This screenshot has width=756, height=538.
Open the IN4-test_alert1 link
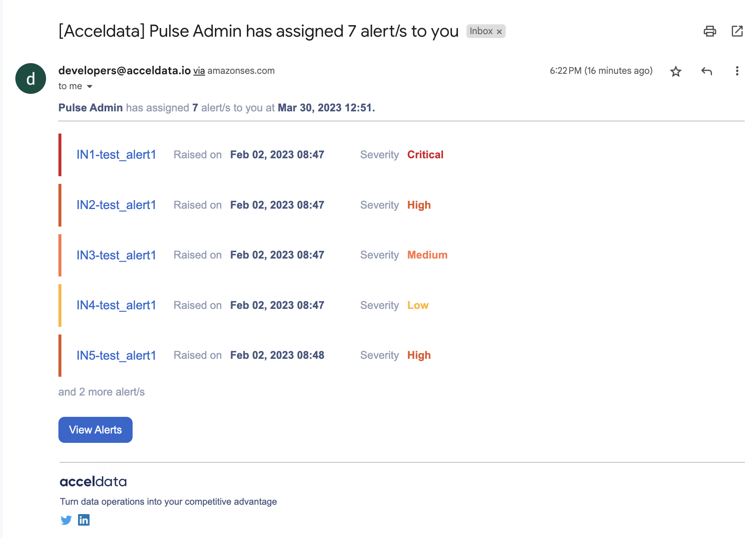[x=116, y=305]
